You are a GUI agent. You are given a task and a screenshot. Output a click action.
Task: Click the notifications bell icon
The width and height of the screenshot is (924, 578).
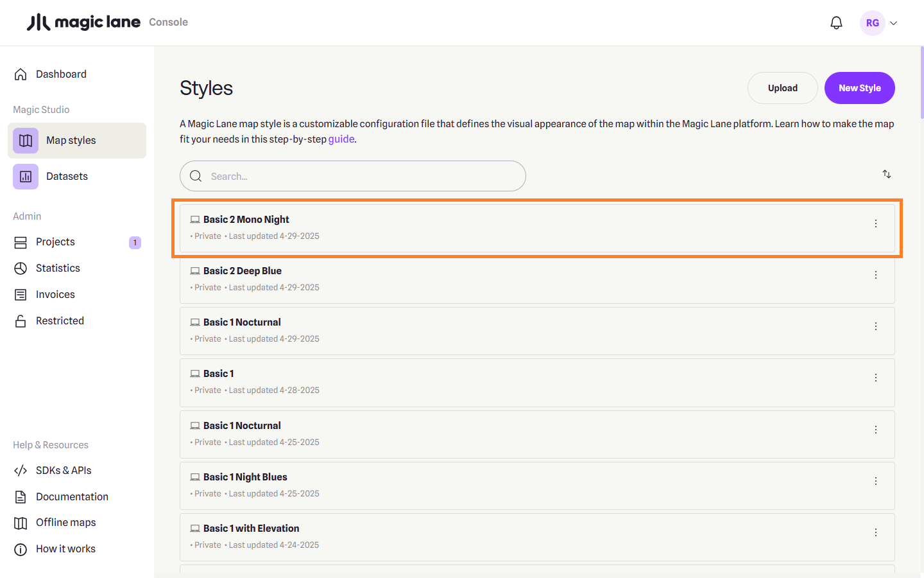836,23
